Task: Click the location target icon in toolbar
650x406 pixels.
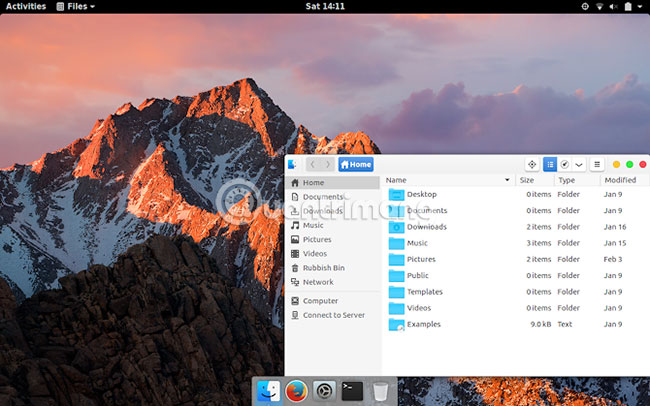Action: pos(532,164)
